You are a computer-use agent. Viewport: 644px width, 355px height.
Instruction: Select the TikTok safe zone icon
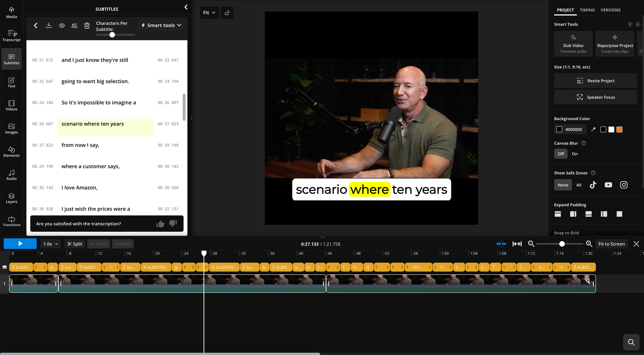coord(593,185)
